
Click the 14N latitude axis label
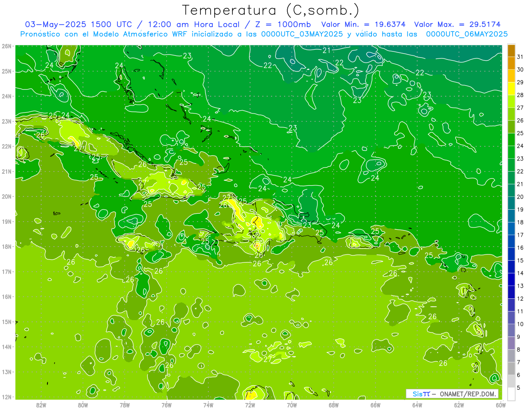tap(6, 347)
